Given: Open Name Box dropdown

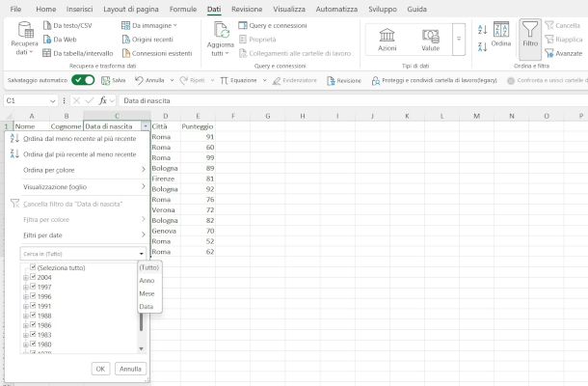Looking at the screenshot, I should pyautogui.click(x=53, y=100).
